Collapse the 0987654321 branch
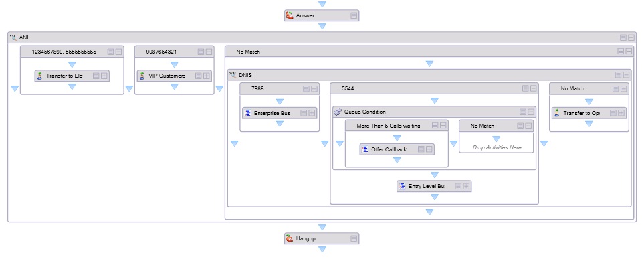Screen dimensions: 644x261 [209, 52]
